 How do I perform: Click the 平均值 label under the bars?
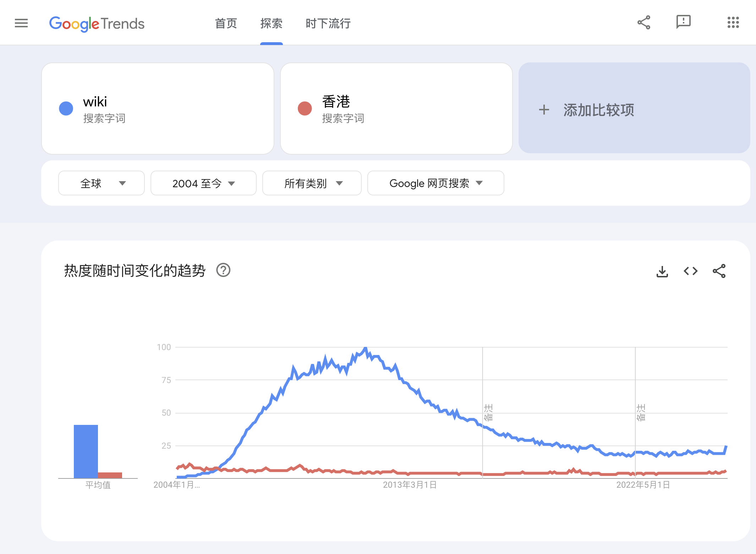point(98,485)
